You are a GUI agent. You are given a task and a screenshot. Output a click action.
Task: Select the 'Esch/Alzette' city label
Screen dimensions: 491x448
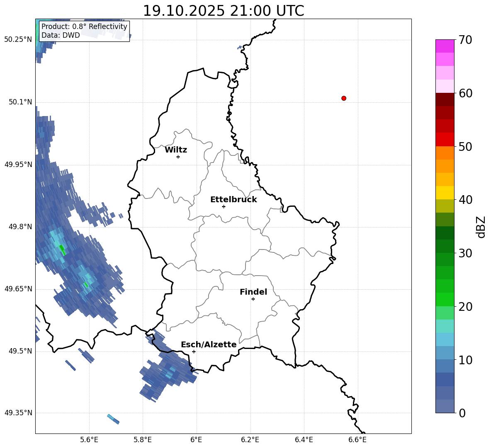coord(209,344)
